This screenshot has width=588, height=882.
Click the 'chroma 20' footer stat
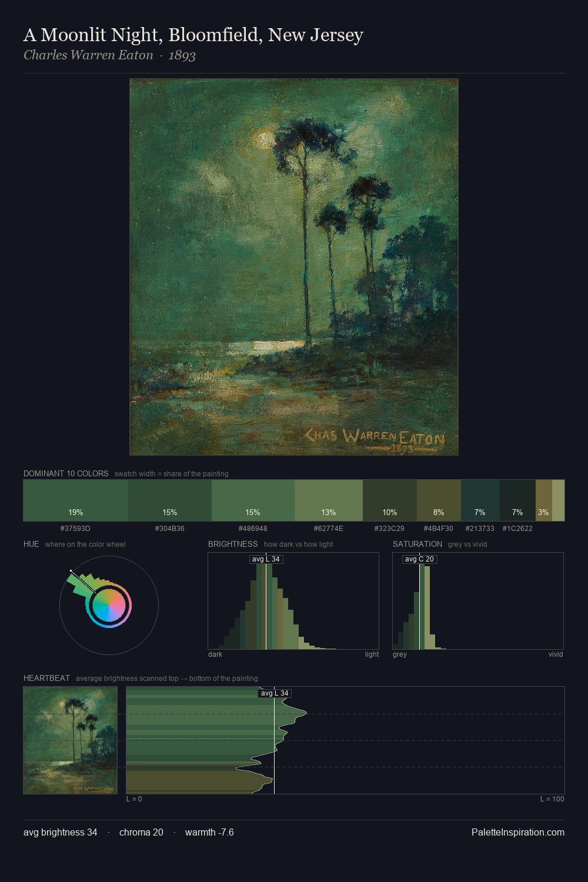coord(141,832)
